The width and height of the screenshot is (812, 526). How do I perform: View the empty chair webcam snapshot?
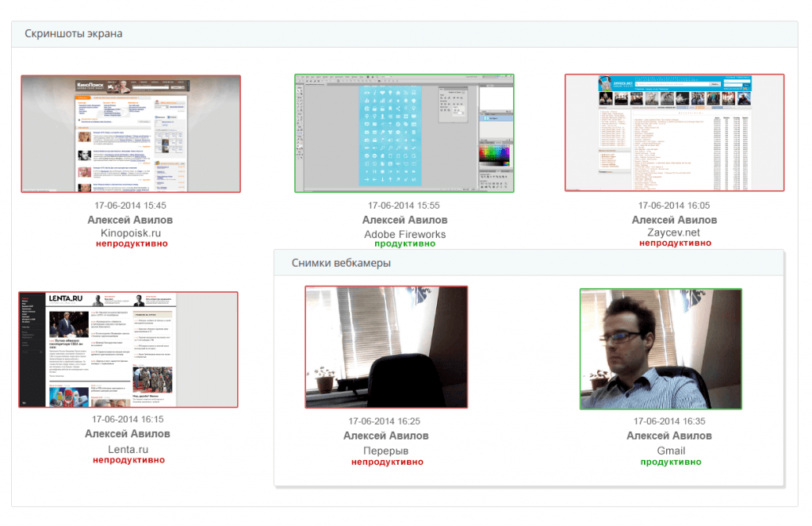click(386, 347)
